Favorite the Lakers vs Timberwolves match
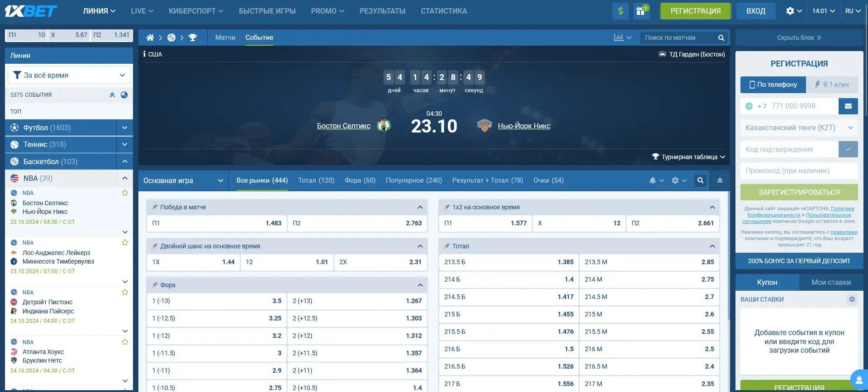The width and height of the screenshot is (868, 392). 125,243
